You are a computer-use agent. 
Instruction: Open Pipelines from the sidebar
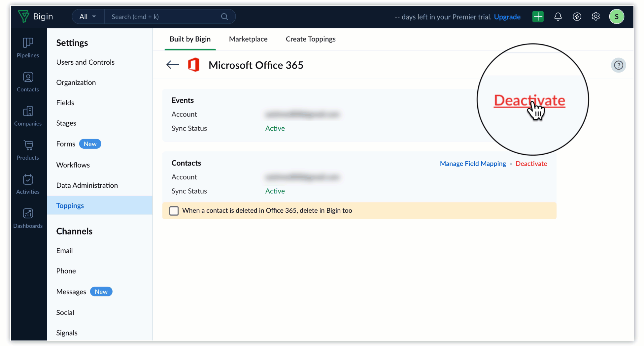[28, 48]
